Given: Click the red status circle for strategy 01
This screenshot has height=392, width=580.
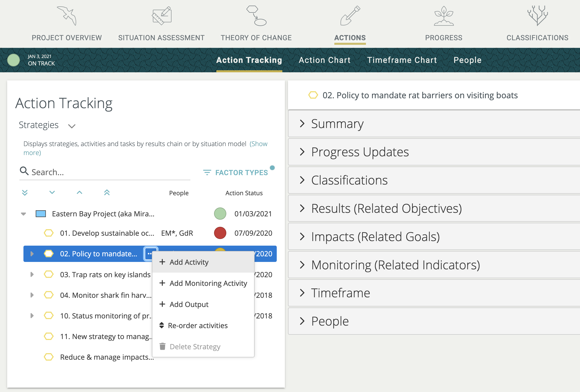Looking at the screenshot, I should (x=220, y=233).
